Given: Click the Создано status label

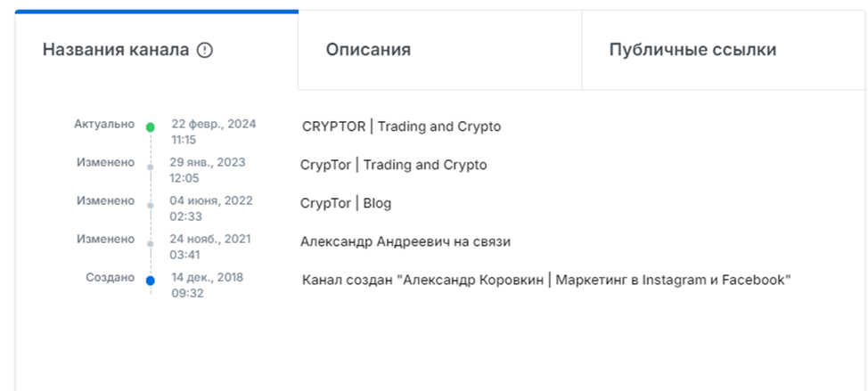Looking at the screenshot, I should 110,278.
